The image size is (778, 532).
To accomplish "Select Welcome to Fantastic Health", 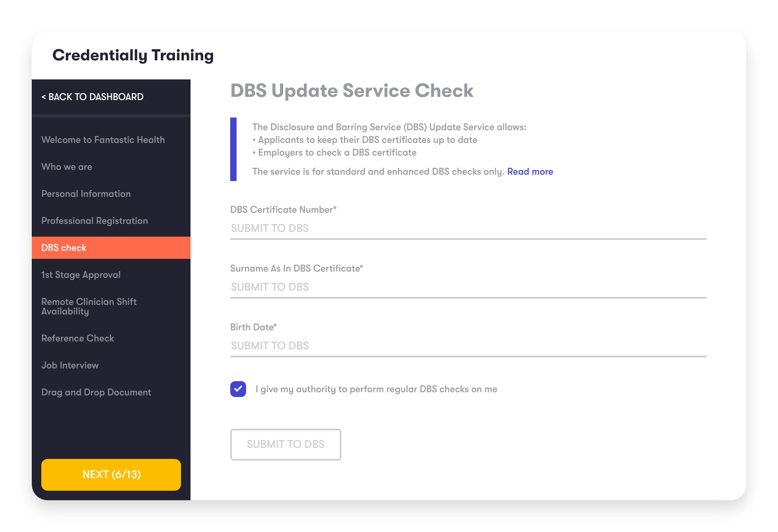I will pyautogui.click(x=103, y=140).
